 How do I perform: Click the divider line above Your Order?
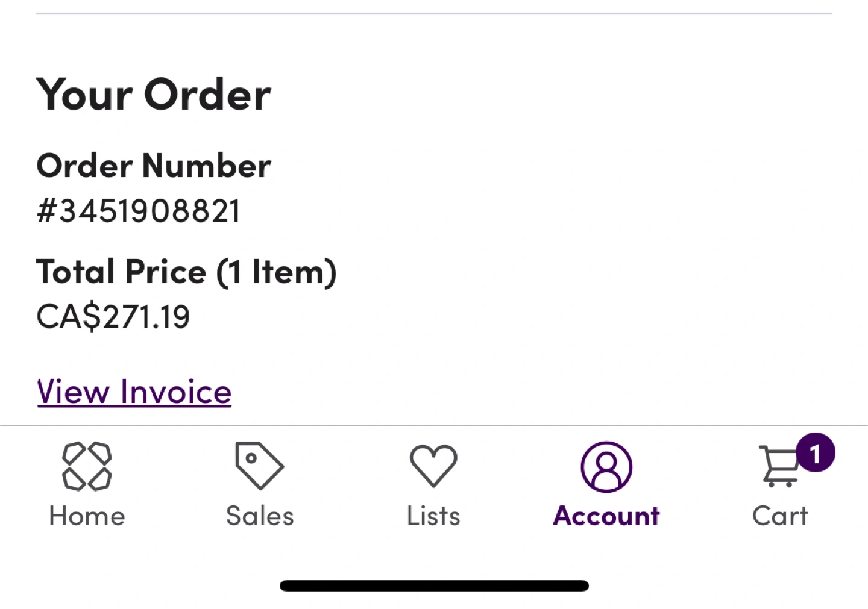(434, 13)
